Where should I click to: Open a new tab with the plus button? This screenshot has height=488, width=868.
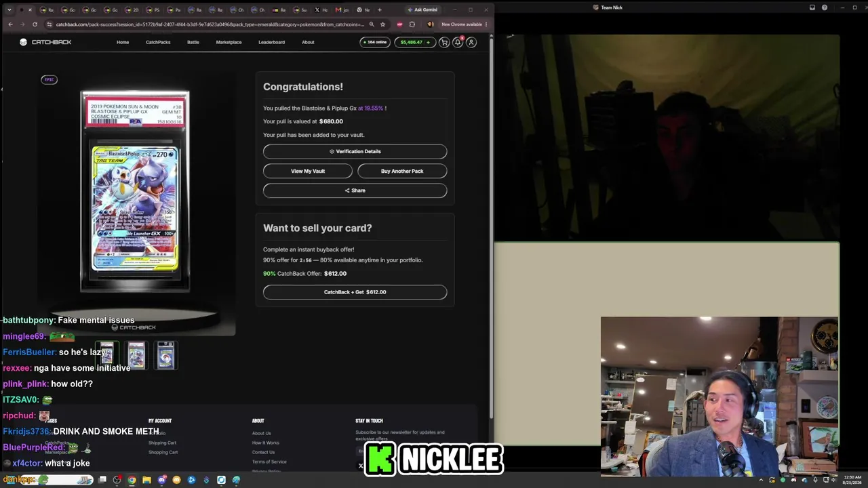(x=379, y=10)
